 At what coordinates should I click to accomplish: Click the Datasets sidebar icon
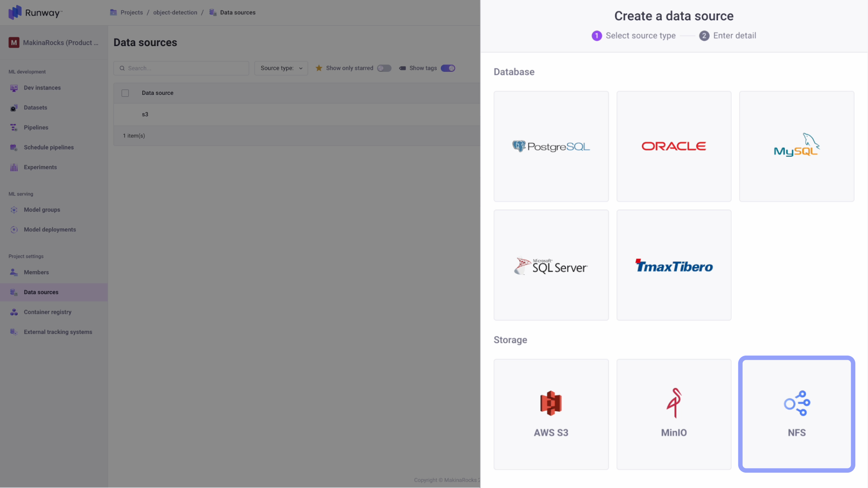coord(14,108)
